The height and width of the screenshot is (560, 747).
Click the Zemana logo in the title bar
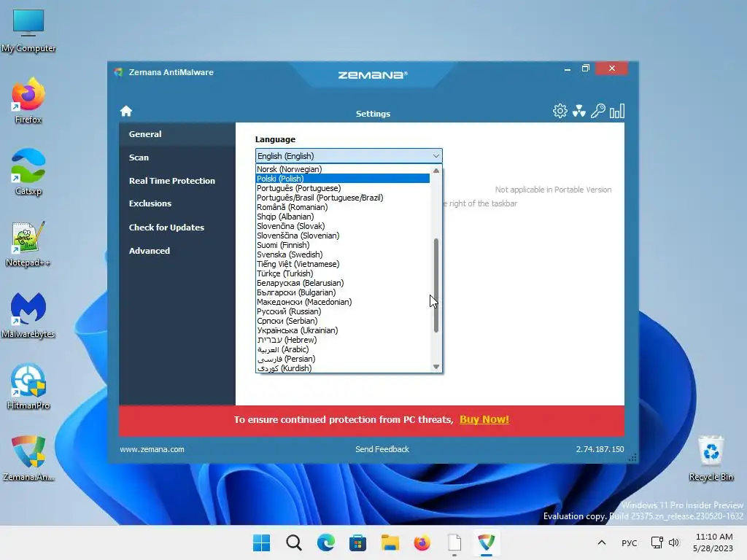pos(373,75)
